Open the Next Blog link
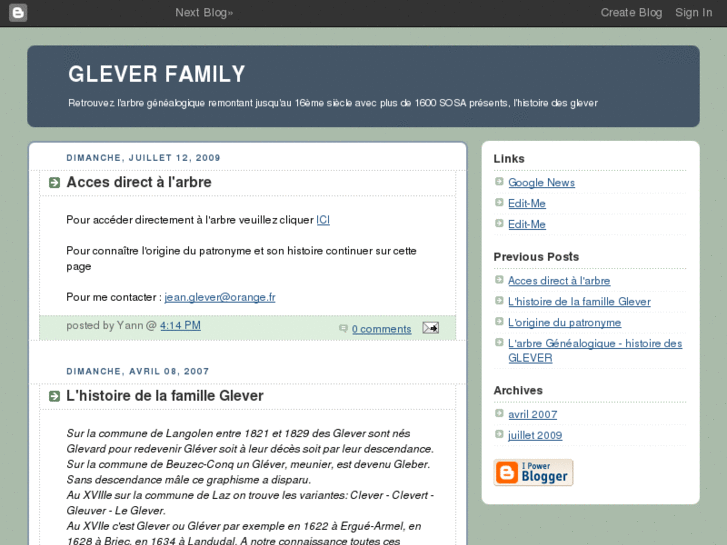This screenshot has width=727, height=545. pos(204,13)
